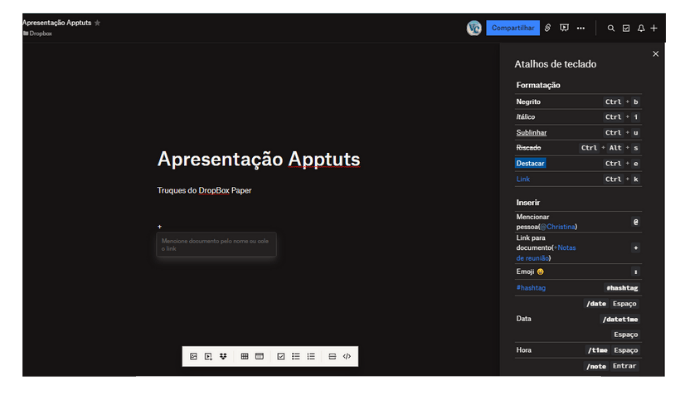Click the #hashtag example link
Image resolution: width=700 pixels, height=400 pixels.
531,288
